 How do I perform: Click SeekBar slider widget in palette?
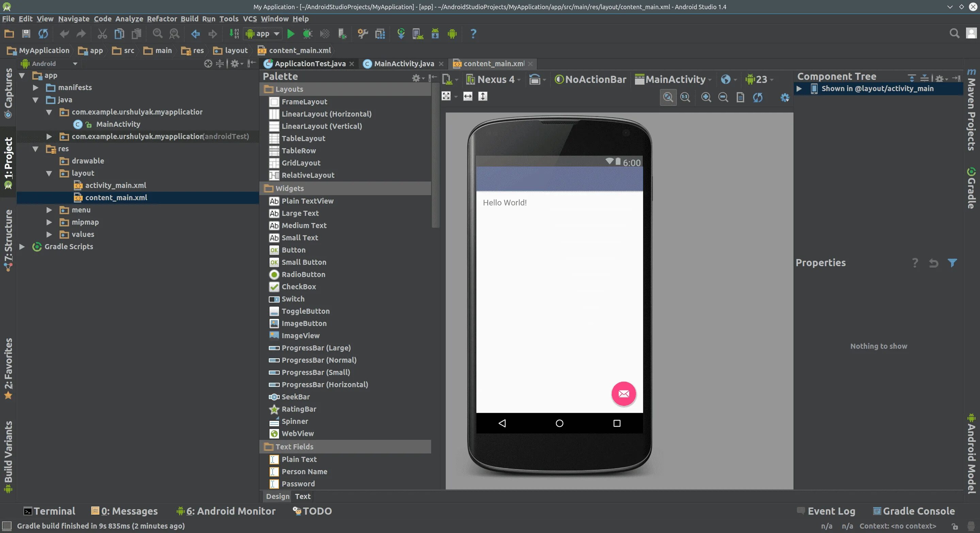295,396
